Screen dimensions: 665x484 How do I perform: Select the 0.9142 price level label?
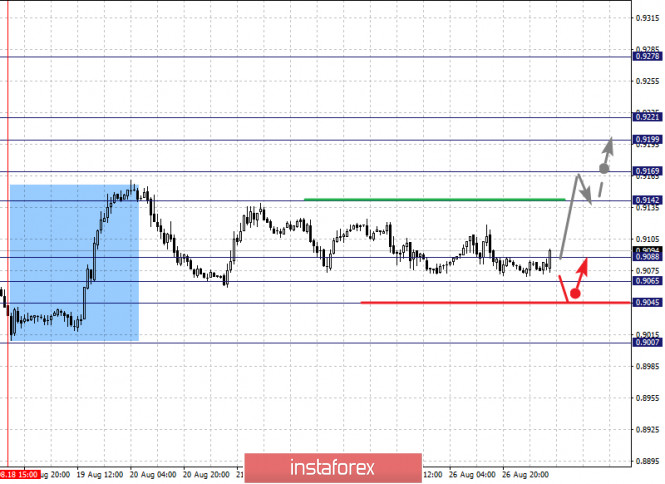pyautogui.click(x=647, y=200)
